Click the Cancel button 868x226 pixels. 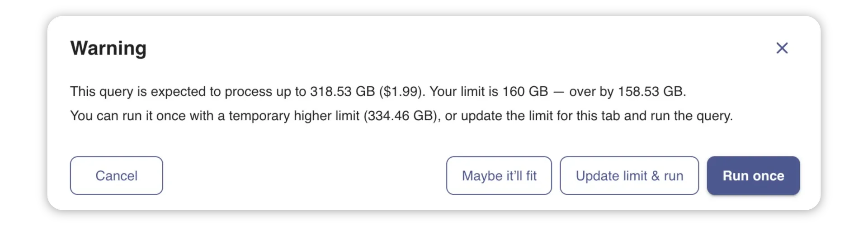(116, 175)
